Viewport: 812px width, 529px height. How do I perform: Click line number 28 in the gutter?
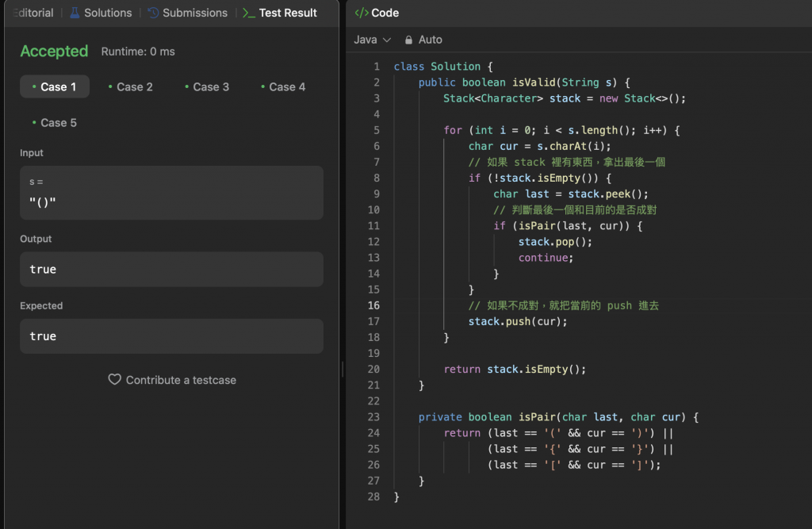[x=373, y=496]
